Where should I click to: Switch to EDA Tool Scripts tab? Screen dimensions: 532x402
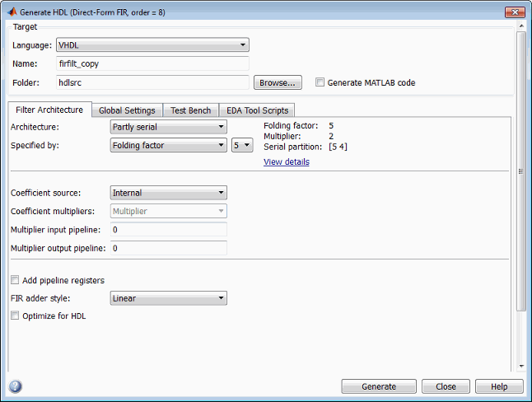pyautogui.click(x=257, y=110)
